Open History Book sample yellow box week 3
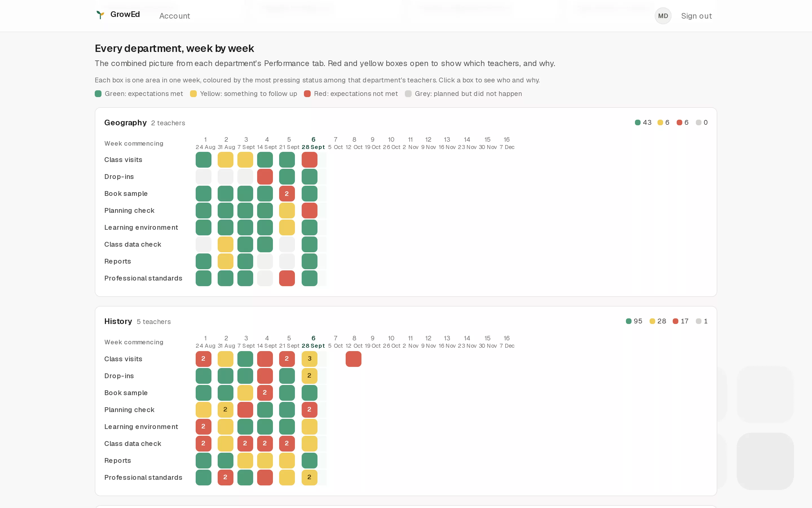Screen dimensions: 812x508 point(245,393)
